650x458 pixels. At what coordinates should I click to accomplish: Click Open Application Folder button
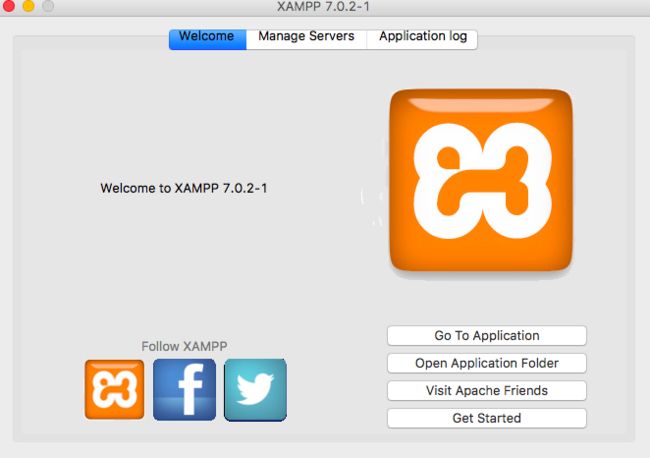tap(487, 363)
